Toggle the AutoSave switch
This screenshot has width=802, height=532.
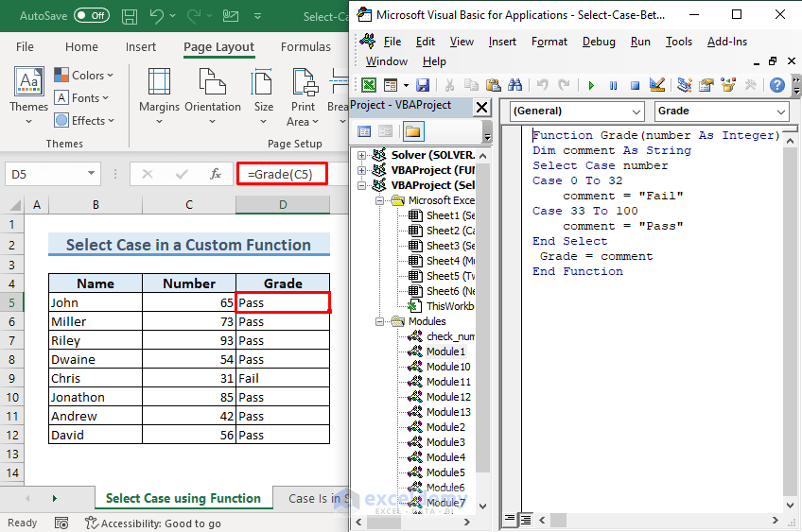[x=92, y=16]
